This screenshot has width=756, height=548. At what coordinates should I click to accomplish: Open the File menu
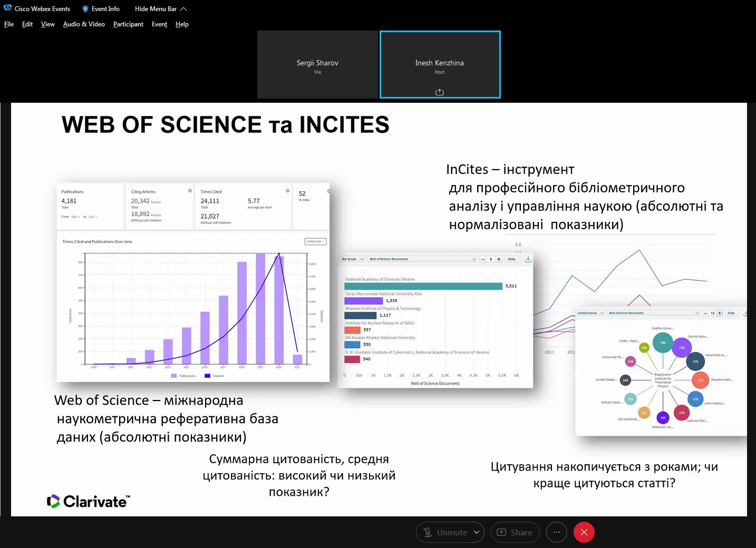point(9,24)
